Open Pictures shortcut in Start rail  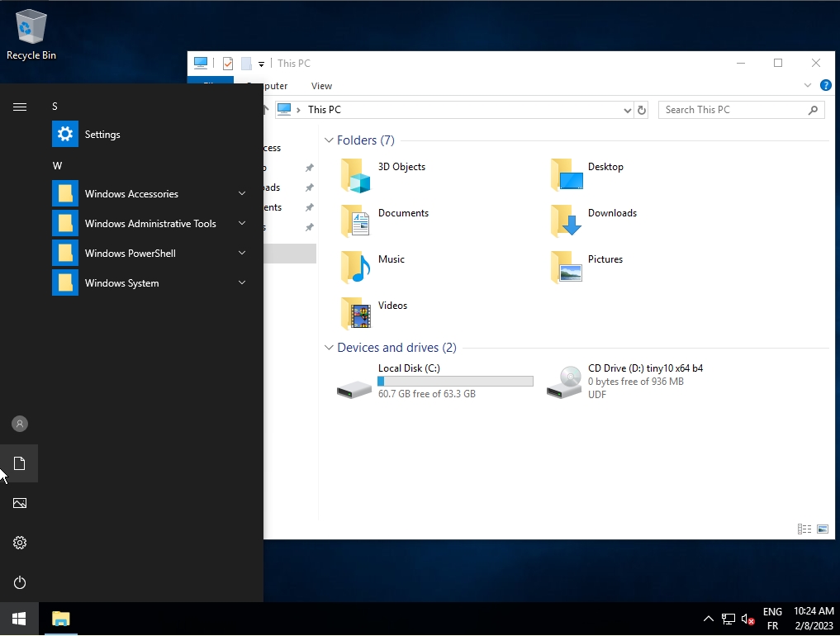[x=20, y=503]
